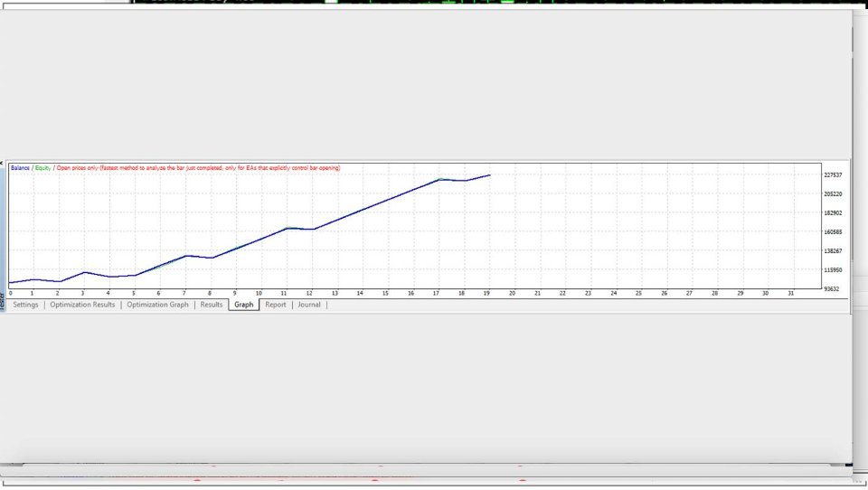Select the Results tab
Screen dimensions: 868x490
pyautogui.click(x=212, y=305)
